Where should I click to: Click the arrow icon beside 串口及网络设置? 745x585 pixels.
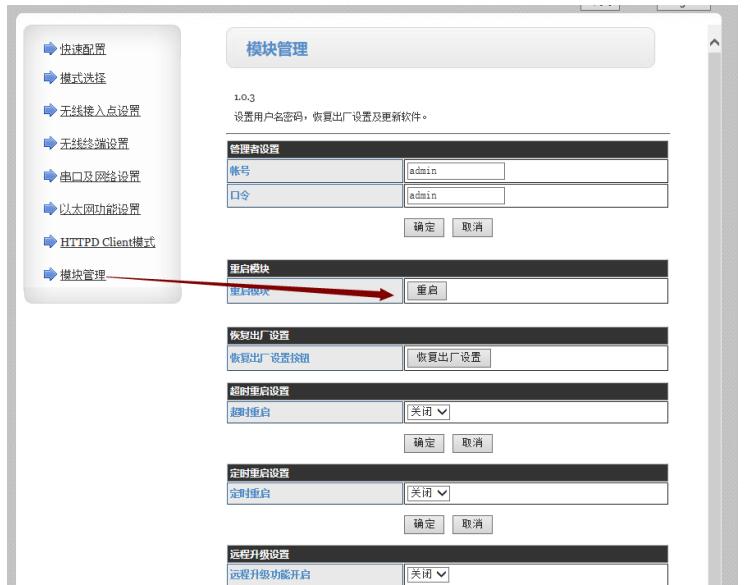coord(50,177)
